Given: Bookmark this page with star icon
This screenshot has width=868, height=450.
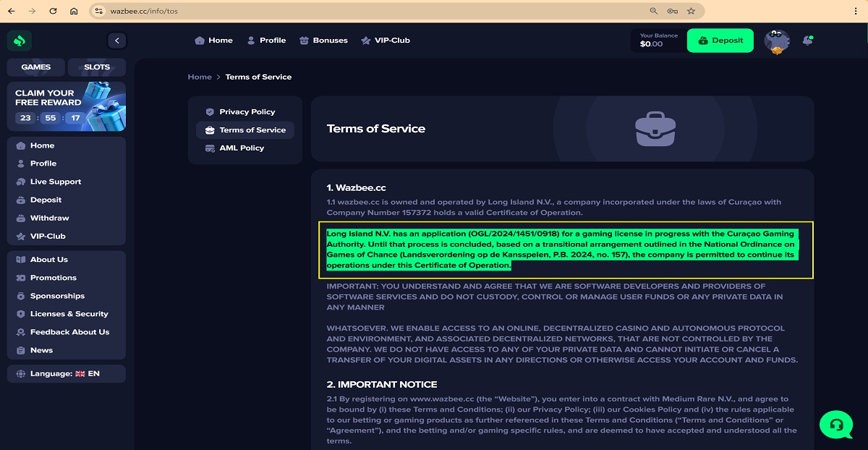Looking at the screenshot, I should tap(691, 11).
